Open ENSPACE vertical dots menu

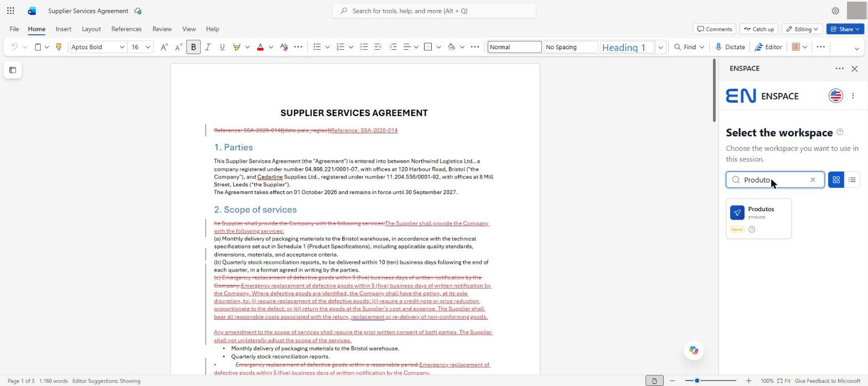pyautogui.click(x=853, y=96)
